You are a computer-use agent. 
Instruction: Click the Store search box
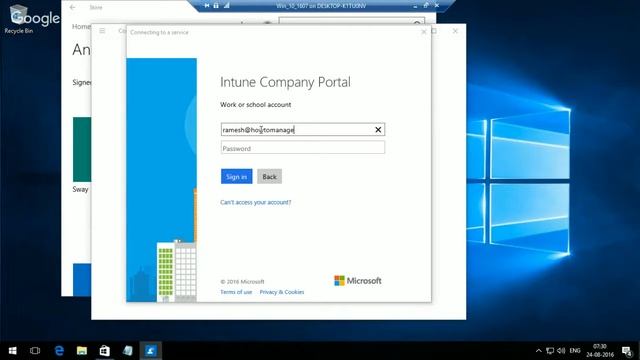click(351, 21)
